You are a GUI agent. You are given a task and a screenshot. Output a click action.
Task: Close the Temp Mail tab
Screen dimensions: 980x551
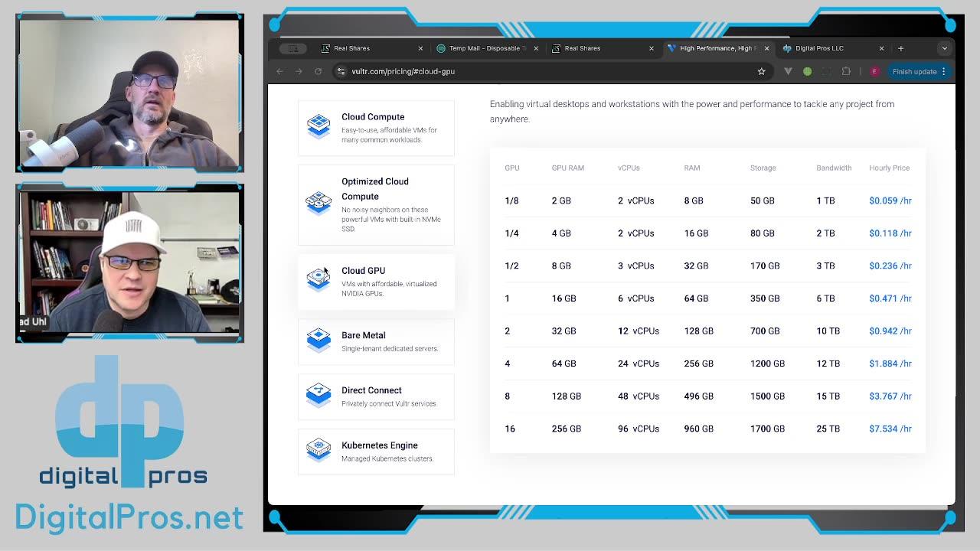[536, 48]
